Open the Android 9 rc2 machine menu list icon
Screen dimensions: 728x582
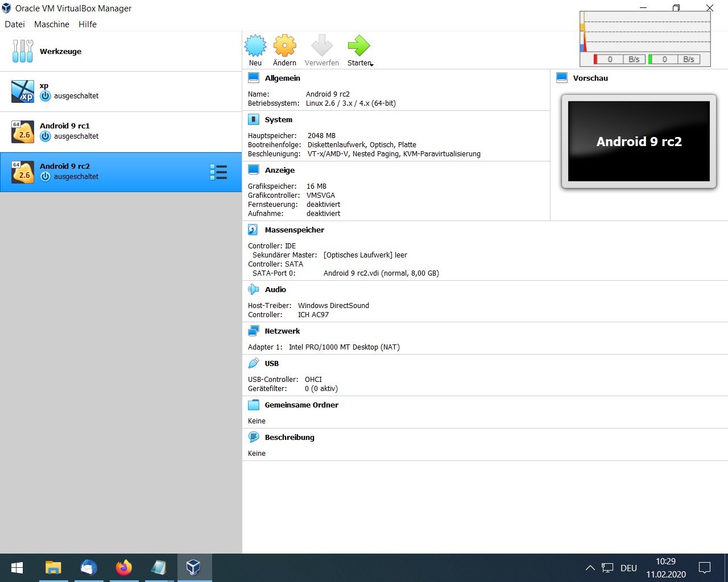(218, 172)
